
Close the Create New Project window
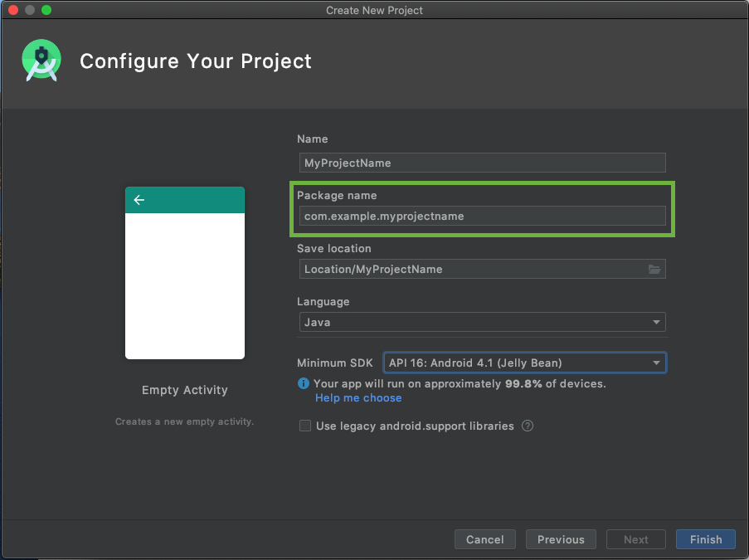pos(13,10)
